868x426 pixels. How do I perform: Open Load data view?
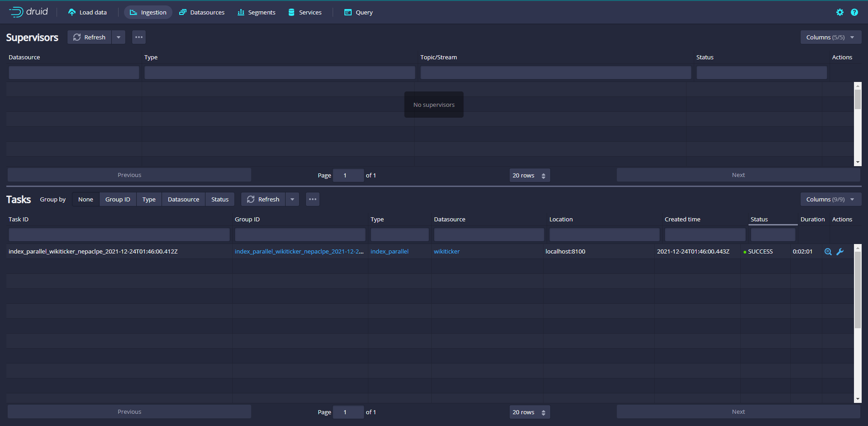coord(87,12)
